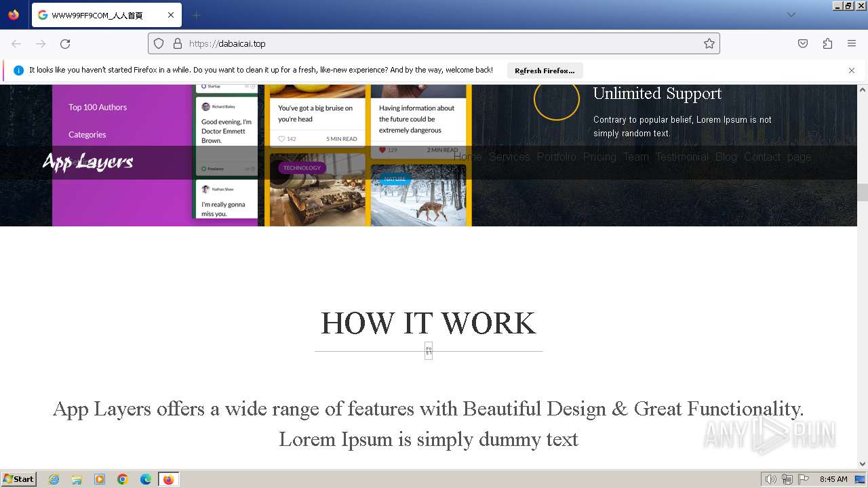
Task: Launch Internet Explorer from the taskbar
Action: point(54,479)
